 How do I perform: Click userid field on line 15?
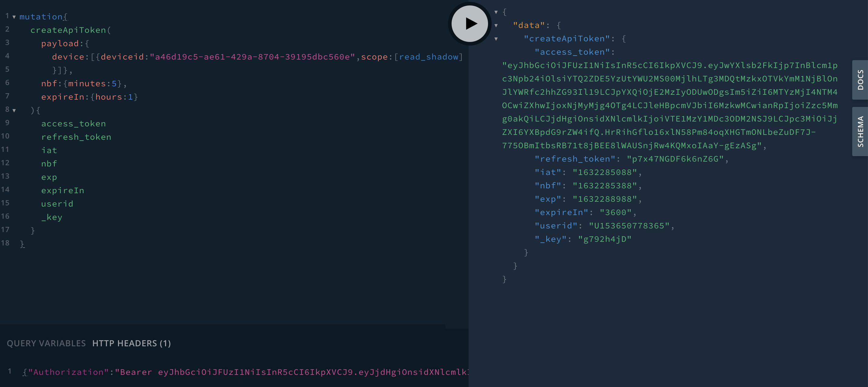57,204
